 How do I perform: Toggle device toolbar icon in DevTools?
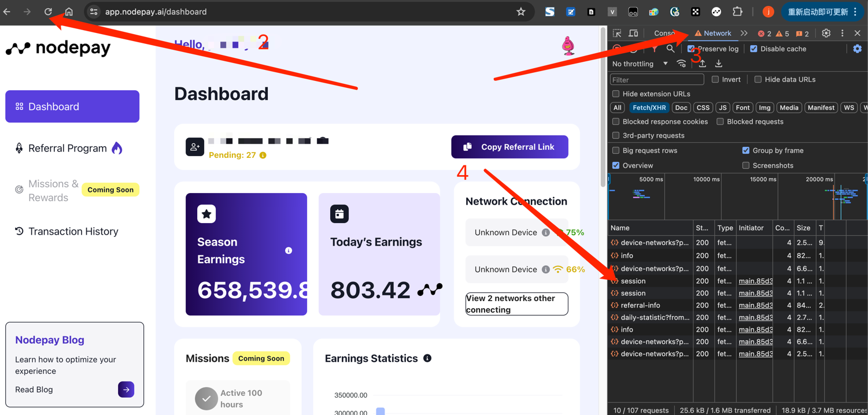click(633, 34)
